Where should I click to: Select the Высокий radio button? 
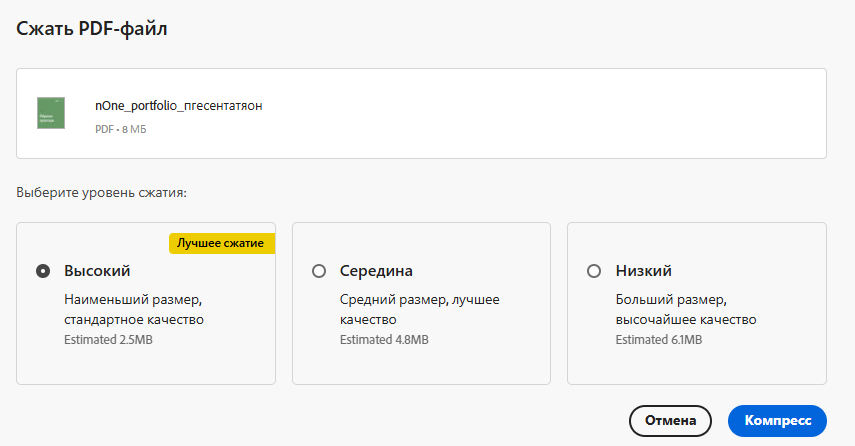43,271
